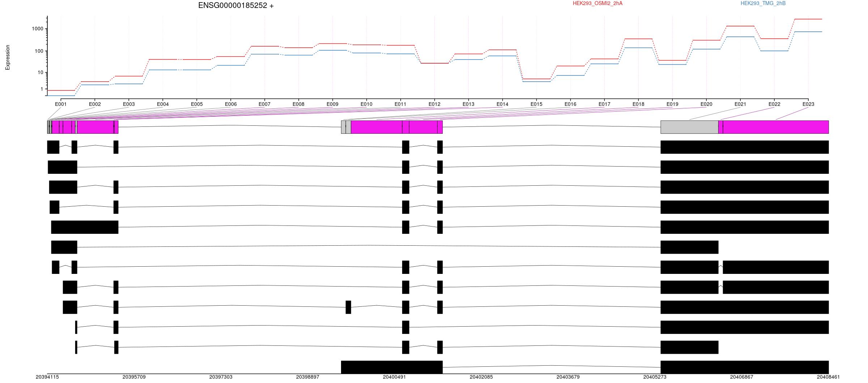Click exon label E014
Screen dimensions: 868x383
tap(502, 104)
